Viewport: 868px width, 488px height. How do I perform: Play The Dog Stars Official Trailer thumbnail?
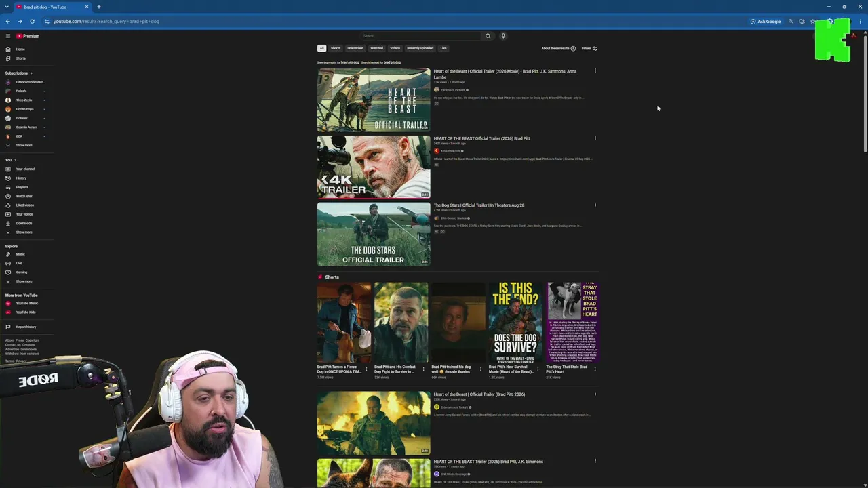(x=374, y=234)
